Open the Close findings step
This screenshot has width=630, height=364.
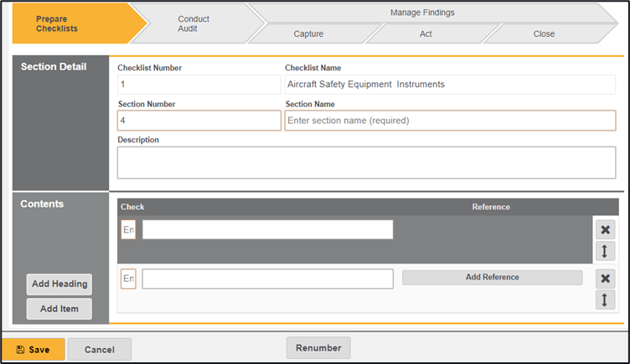(x=544, y=34)
